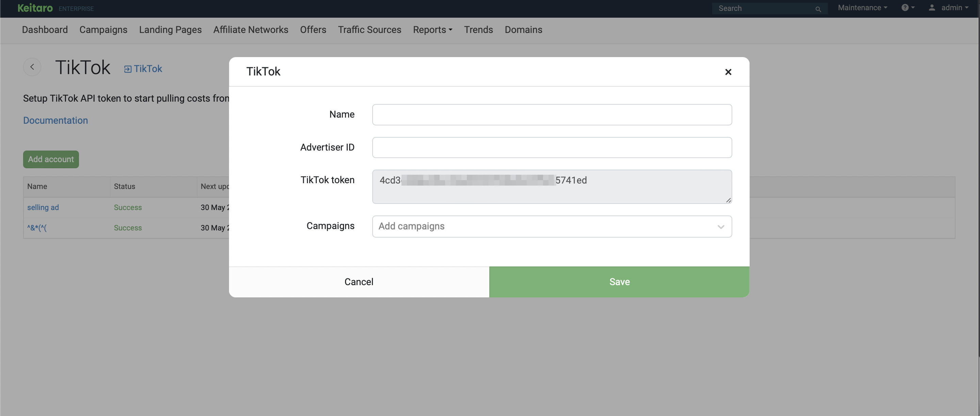
Task: Click the admin user avatar icon
Action: [932, 7]
